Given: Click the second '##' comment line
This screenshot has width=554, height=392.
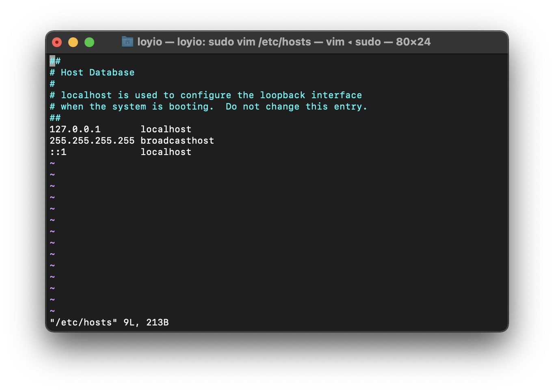Looking at the screenshot, I should 55,118.
